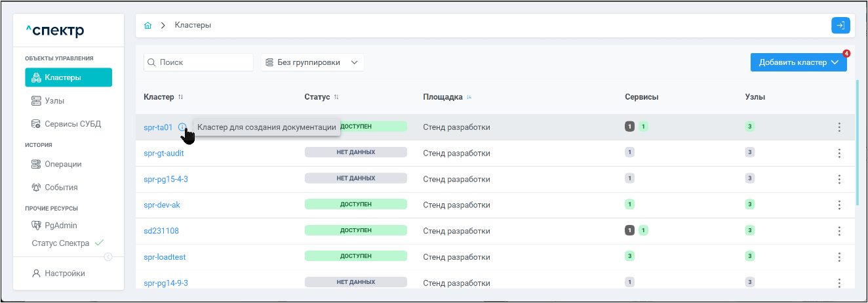Open the Добавить кластер dropdown button
The width and height of the screenshot is (868, 303).
point(799,62)
